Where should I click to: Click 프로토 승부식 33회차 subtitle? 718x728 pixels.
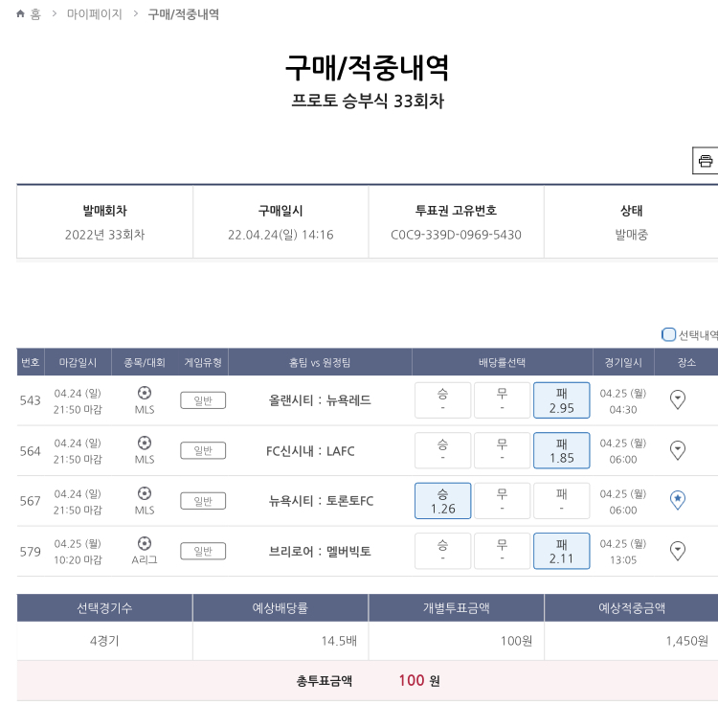[368, 101]
